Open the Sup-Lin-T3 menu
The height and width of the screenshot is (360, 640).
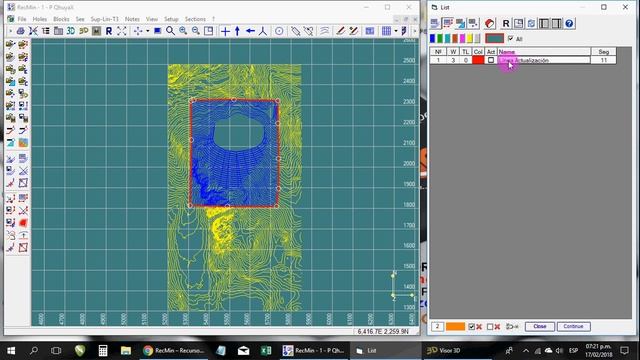tap(104, 19)
